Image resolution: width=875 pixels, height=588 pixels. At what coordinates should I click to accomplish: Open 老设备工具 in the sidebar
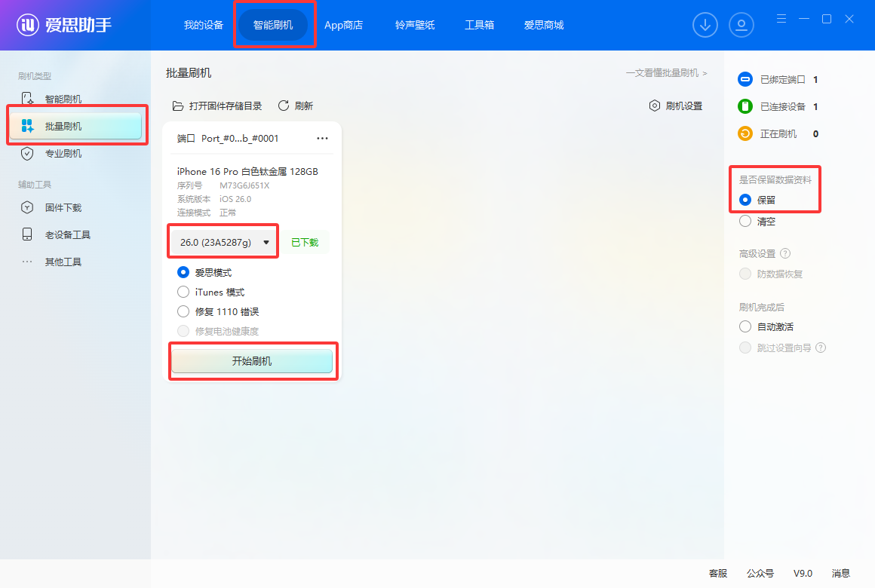coord(67,234)
